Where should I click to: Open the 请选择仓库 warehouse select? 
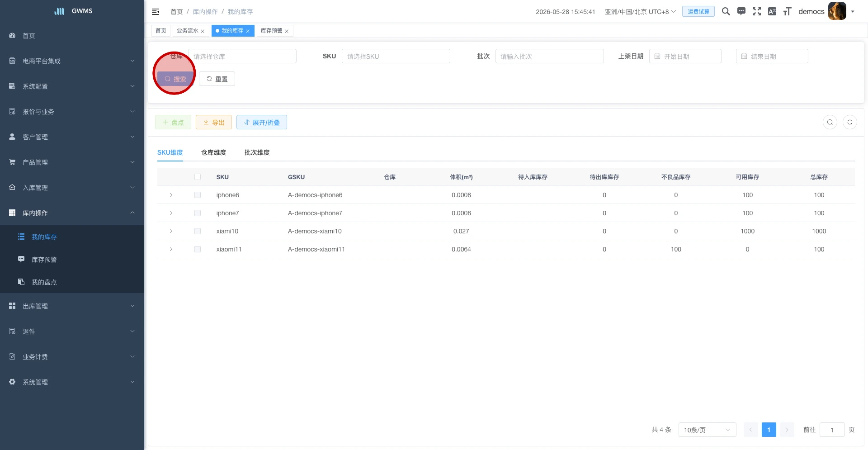click(242, 56)
